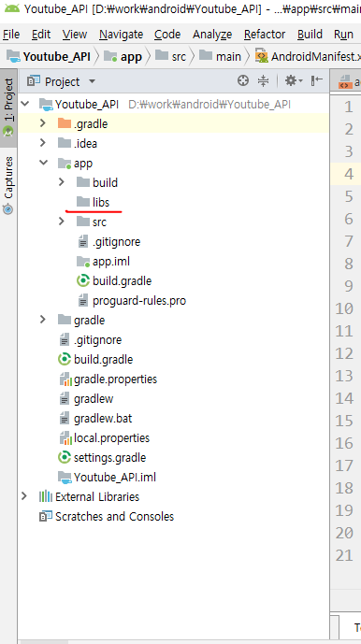Open the Edit menu
Image resolution: width=361 pixels, height=644 pixels.
pos(41,34)
